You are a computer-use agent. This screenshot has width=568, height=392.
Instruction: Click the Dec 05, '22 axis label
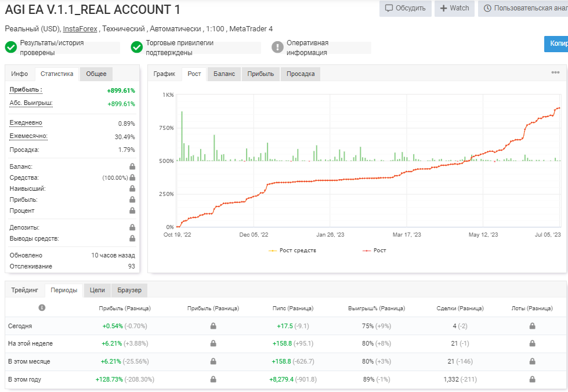click(x=254, y=235)
